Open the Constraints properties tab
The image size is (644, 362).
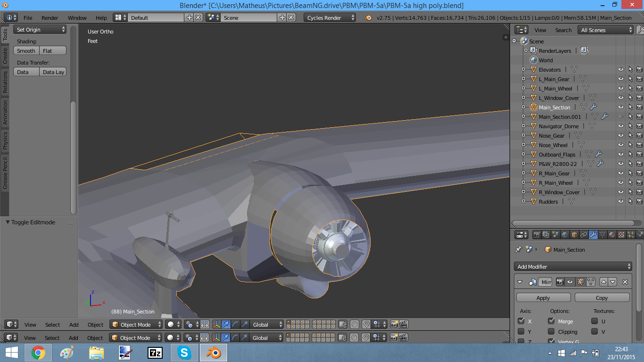[x=584, y=235]
